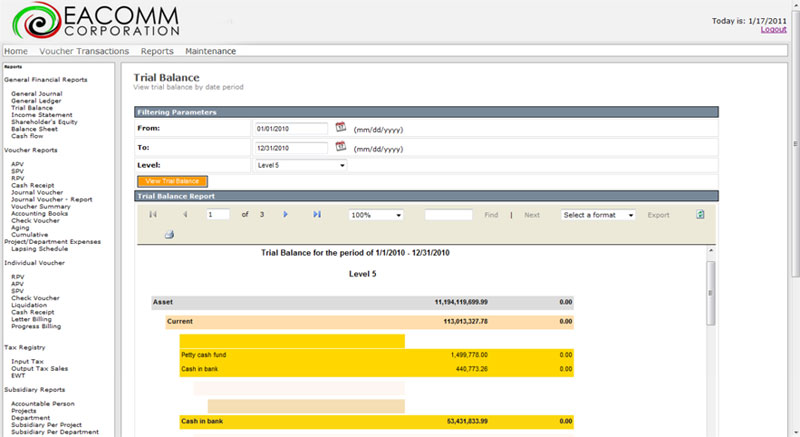Open General Ledger report
The image size is (800, 437).
[x=36, y=101]
